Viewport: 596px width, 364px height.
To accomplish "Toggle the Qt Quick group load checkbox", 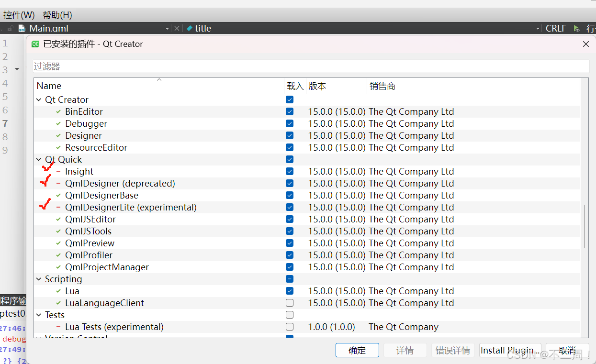I will point(289,159).
